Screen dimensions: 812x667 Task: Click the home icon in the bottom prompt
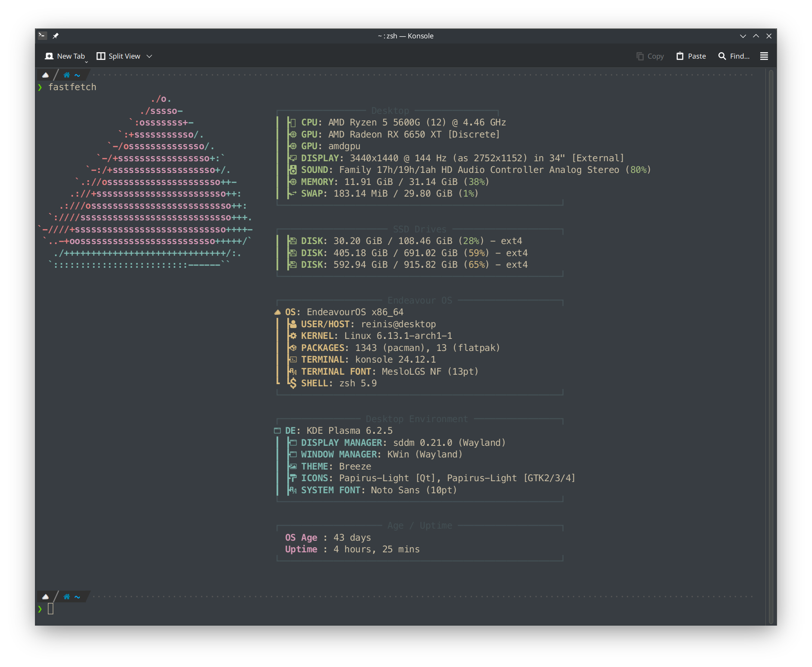66,597
